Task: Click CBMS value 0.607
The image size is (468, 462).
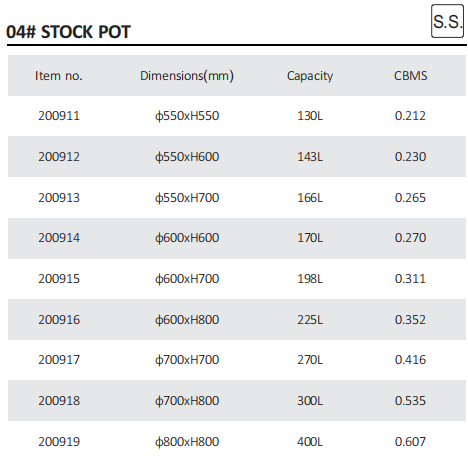Action: (410, 442)
